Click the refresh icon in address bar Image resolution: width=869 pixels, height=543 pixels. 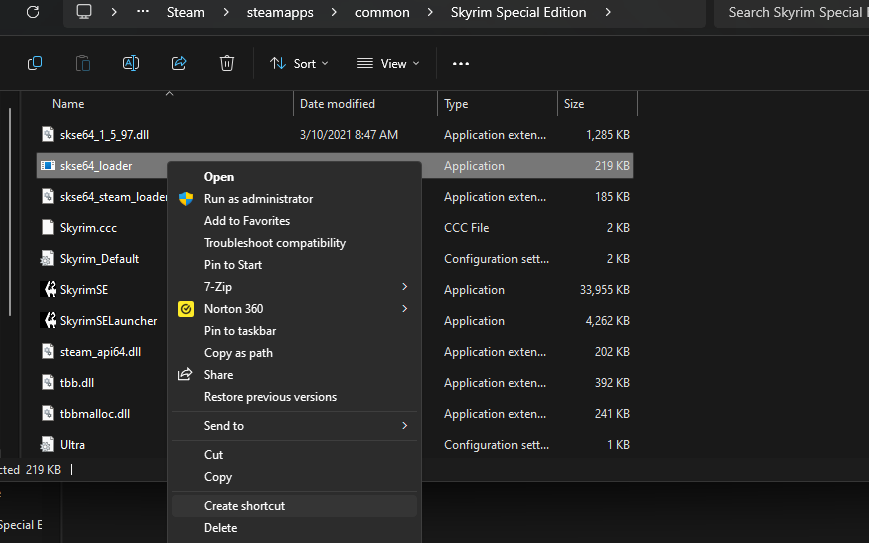pyautogui.click(x=32, y=12)
